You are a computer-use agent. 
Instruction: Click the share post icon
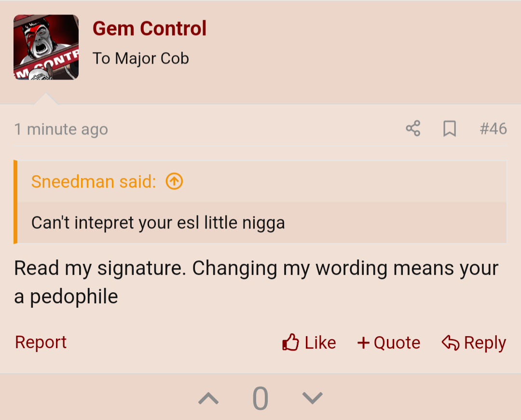[x=413, y=128]
